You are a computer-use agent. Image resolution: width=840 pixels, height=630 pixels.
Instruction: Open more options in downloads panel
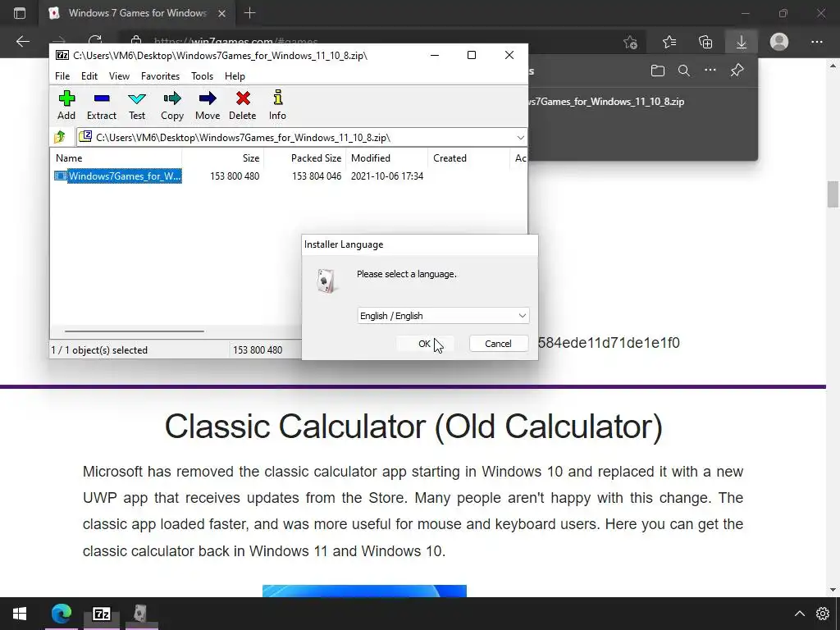(x=710, y=71)
